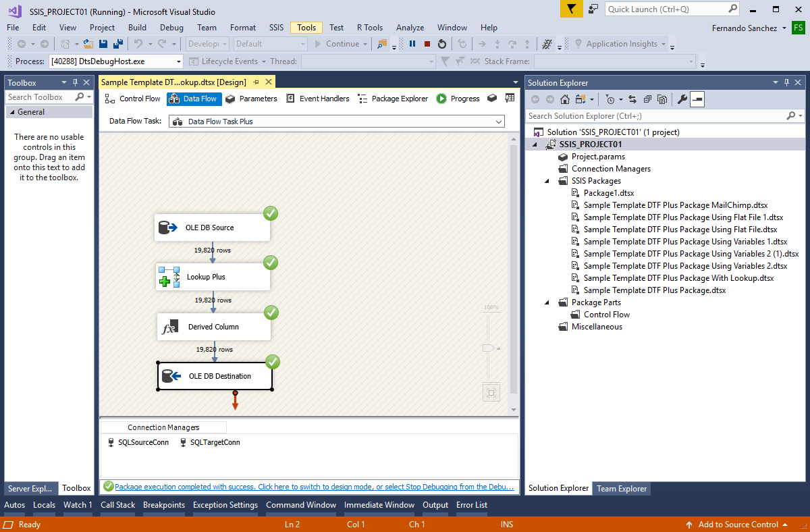810x532 pixels.
Task: Open the Data Flow Task Plus dropdown
Action: [x=336, y=122]
